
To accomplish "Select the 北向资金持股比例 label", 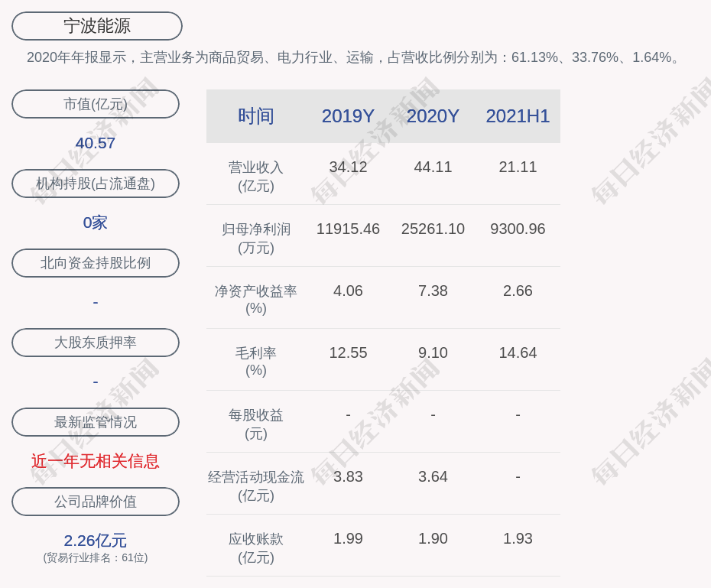I will pyautogui.click(x=96, y=263).
